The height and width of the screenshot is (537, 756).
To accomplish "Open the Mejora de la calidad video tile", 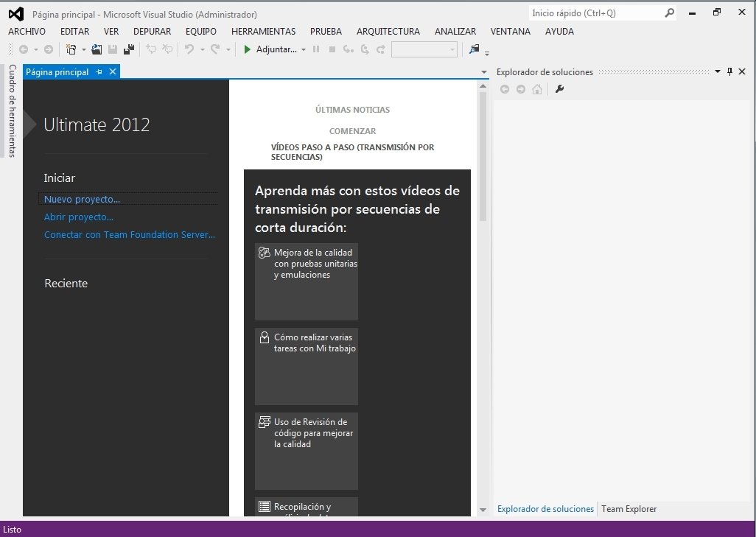I will tap(307, 281).
